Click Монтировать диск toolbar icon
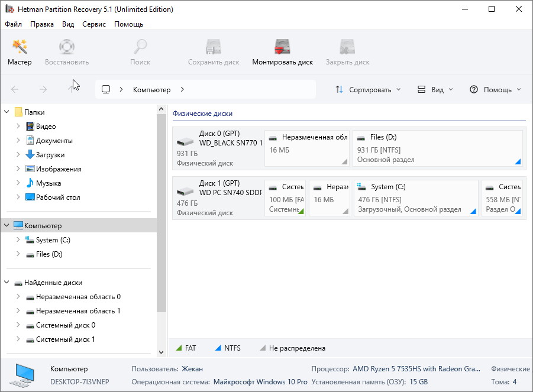This screenshot has width=533, height=392. pyautogui.click(x=283, y=47)
